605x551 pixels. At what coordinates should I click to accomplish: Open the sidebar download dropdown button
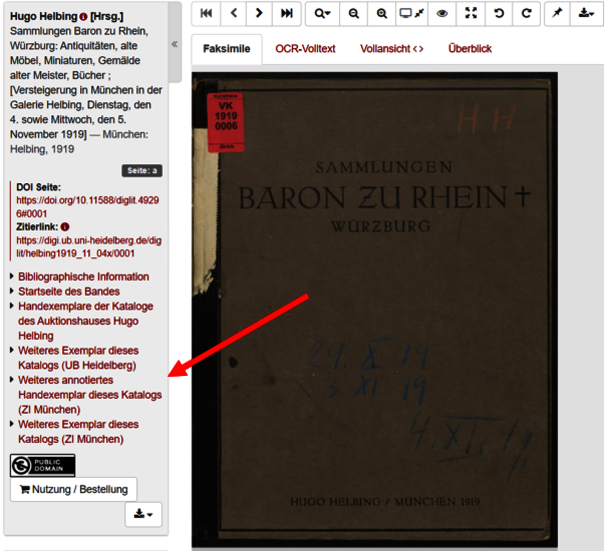[143, 514]
